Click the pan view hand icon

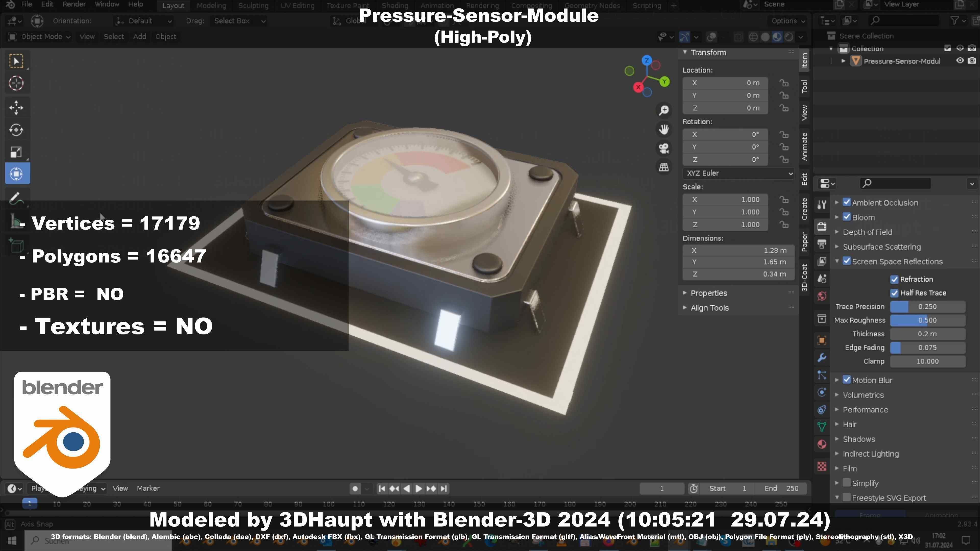664,129
